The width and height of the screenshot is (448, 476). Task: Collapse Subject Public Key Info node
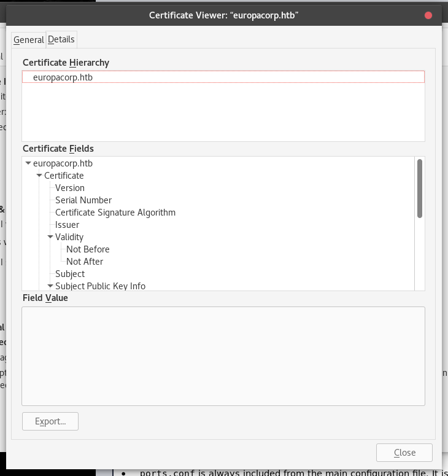(50, 286)
